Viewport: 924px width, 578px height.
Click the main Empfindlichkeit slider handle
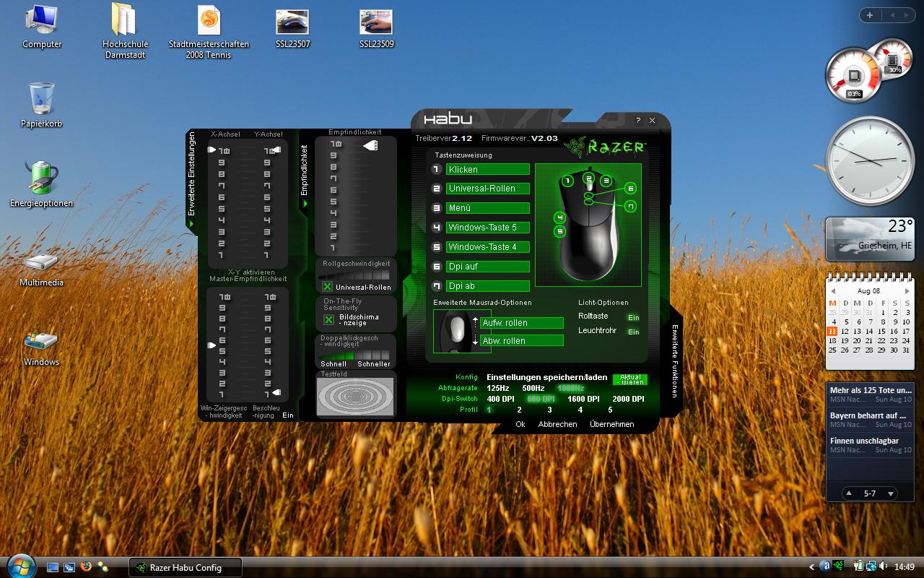click(370, 145)
